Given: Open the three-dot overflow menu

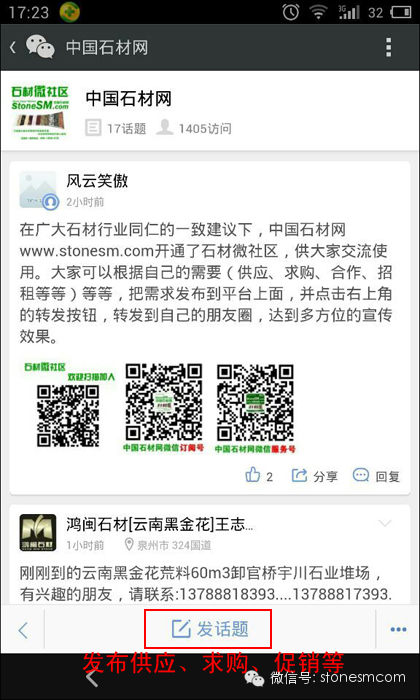Looking at the screenshot, I should (389, 47).
